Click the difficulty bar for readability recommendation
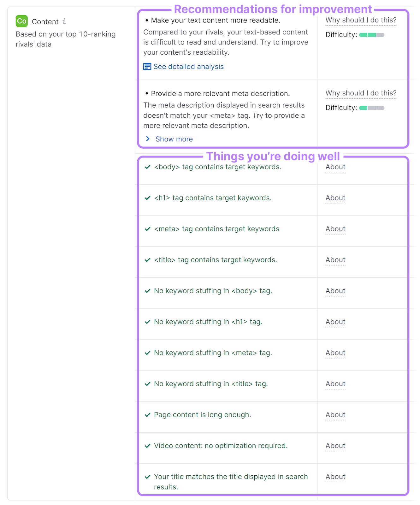The width and height of the screenshot is (420, 505). 371,35
